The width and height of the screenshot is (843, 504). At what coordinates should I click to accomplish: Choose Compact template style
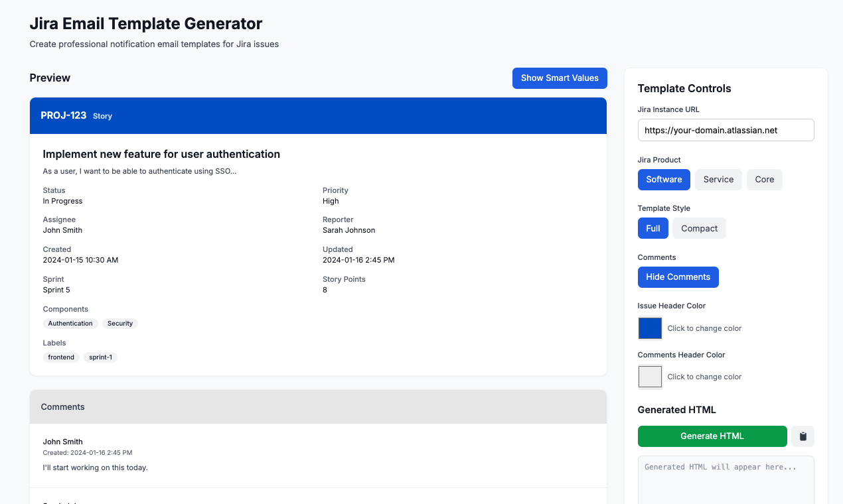[700, 228]
